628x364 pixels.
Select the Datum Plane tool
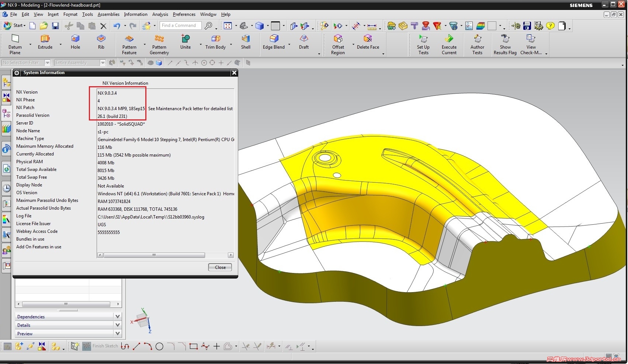coord(15,44)
